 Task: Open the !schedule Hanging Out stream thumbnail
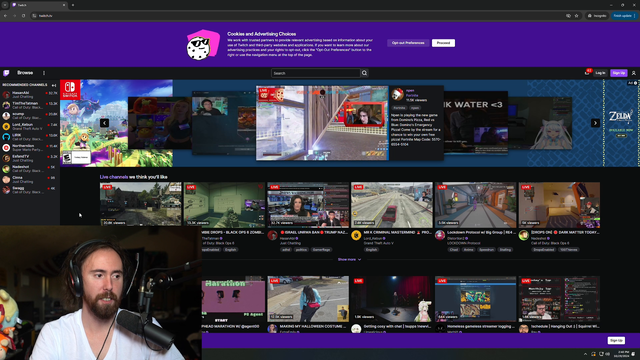559,299
